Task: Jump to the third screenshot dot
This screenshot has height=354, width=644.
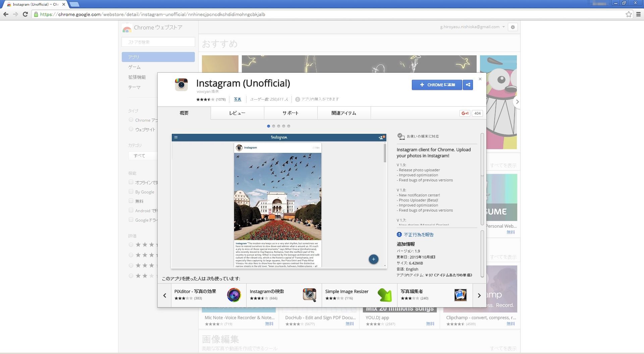Action: (x=279, y=126)
